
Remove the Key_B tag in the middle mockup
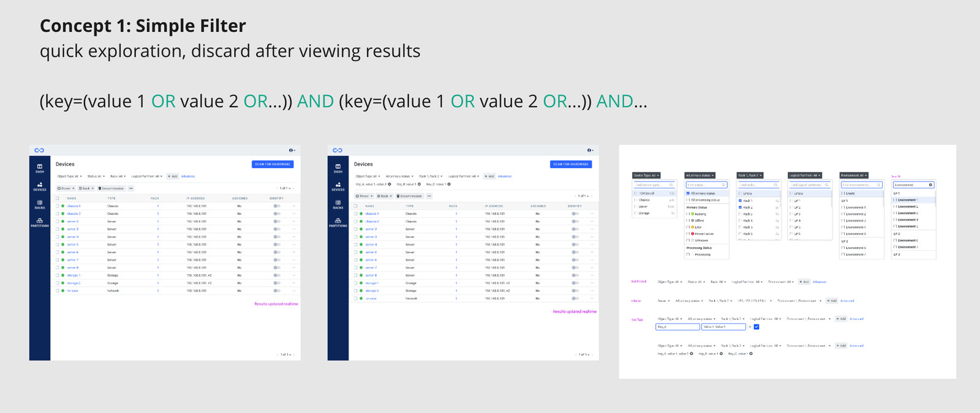pos(420,184)
